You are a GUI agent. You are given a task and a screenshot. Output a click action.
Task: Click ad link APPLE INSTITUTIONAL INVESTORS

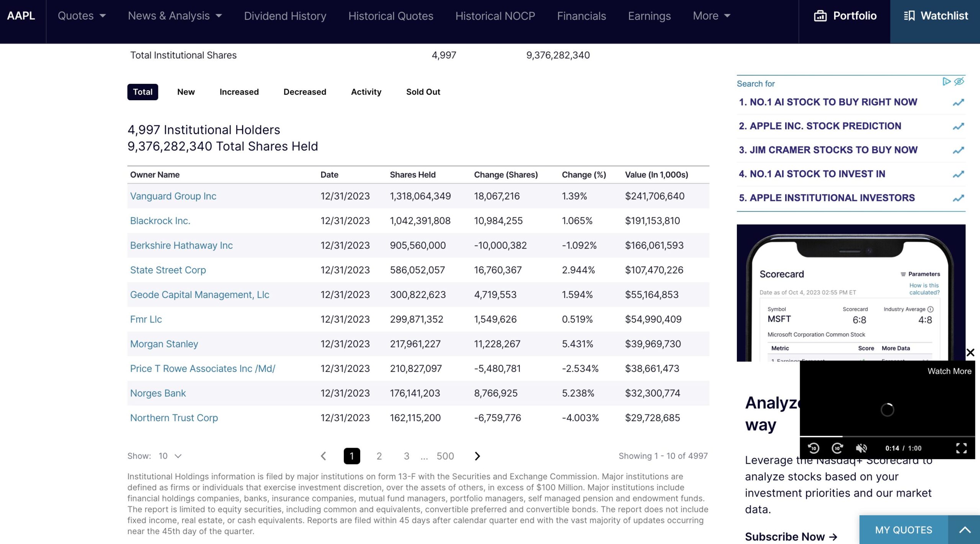827,198
